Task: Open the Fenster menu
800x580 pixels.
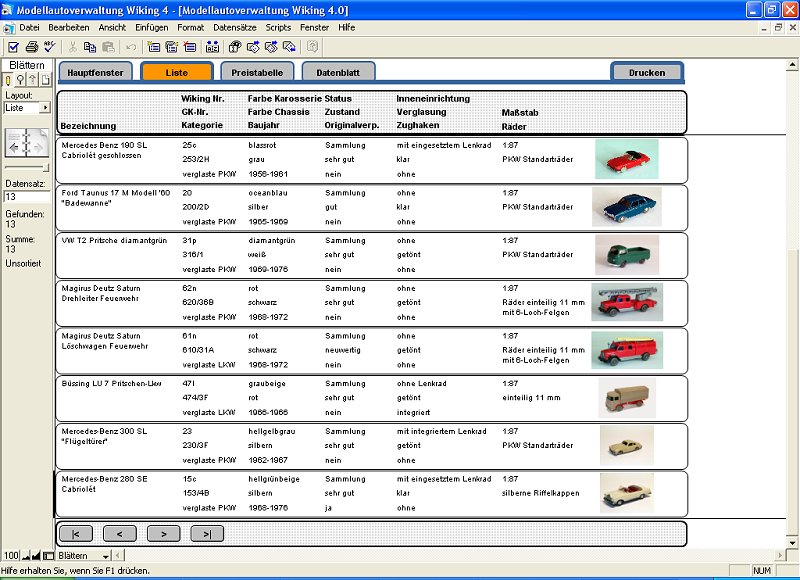Action: (314, 28)
